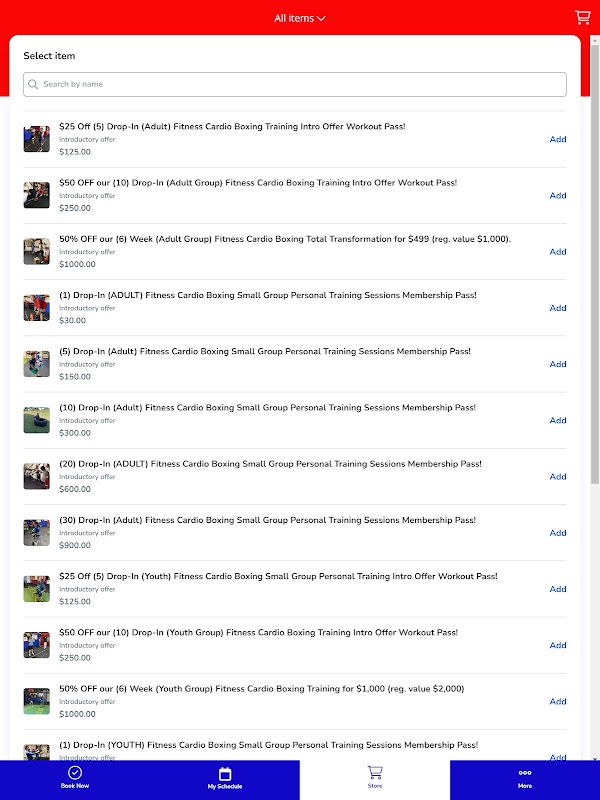
Task: Add the $50 OFF (10) Adult Group pass
Action: (558, 195)
